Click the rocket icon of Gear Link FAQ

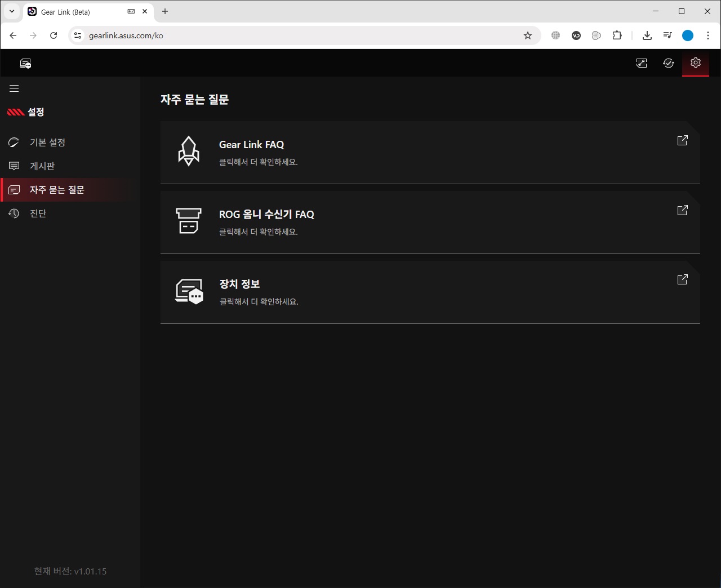[x=189, y=151]
